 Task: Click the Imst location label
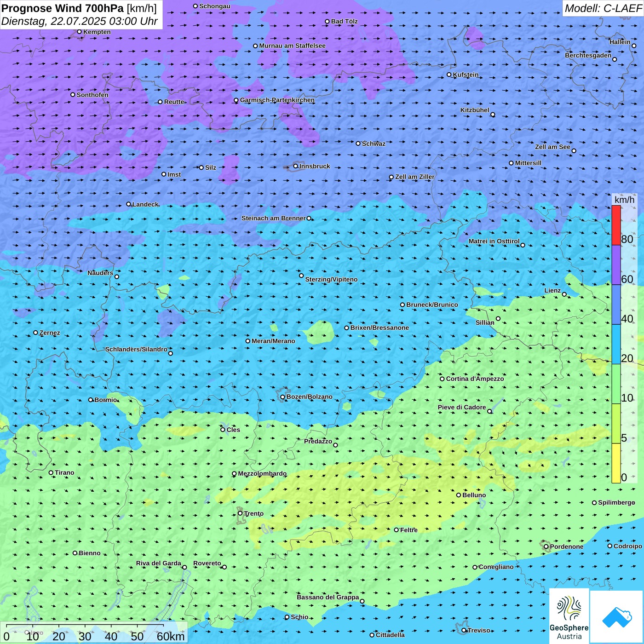click(174, 174)
